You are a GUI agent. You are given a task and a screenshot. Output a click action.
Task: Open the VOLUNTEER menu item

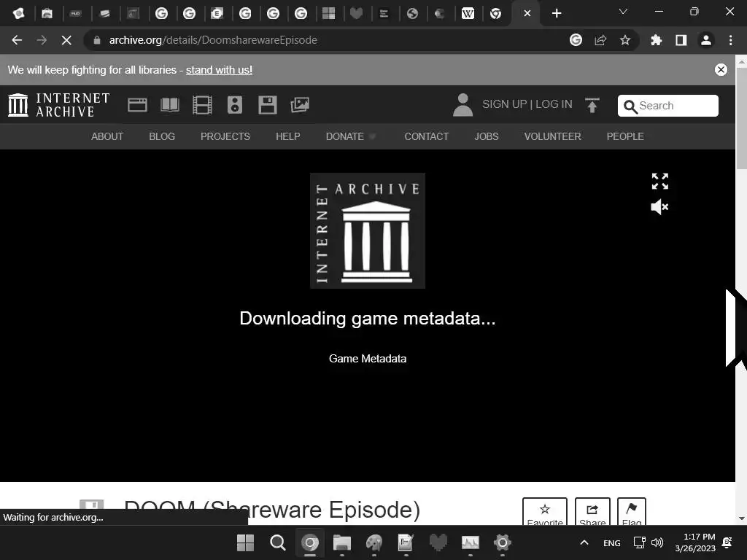pyautogui.click(x=553, y=136)
